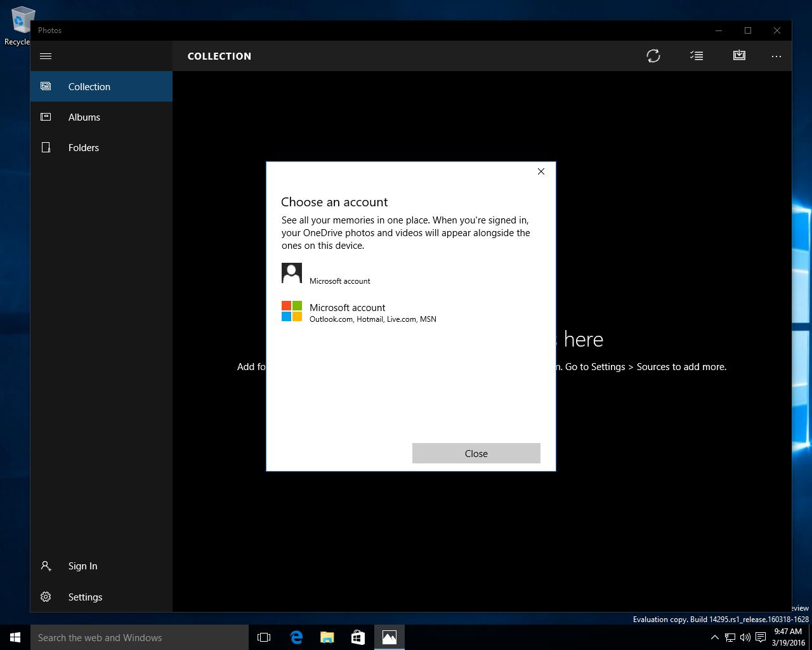Click the Refresh icon in the toolbar
Image resolution: width=812 pixels, height=650 pixels.
[653, 56]
